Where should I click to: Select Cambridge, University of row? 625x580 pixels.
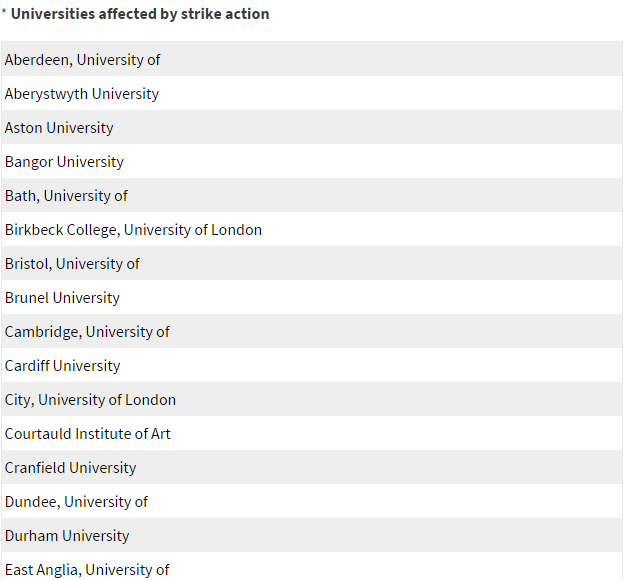point(312,331)
